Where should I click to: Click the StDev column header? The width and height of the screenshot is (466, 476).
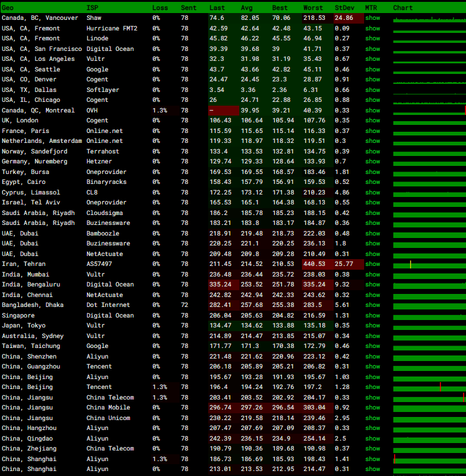345,8
